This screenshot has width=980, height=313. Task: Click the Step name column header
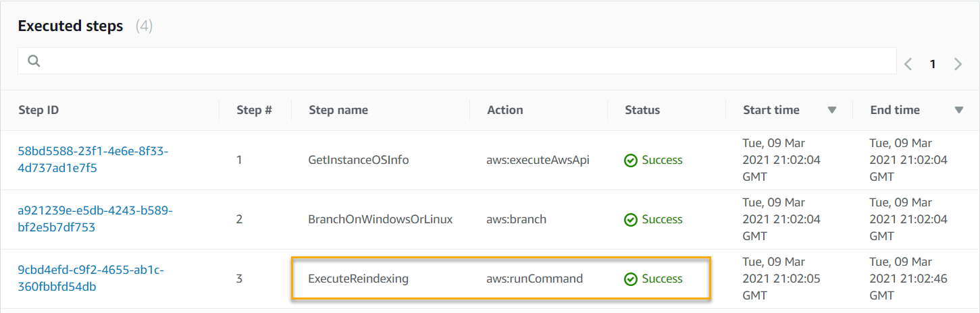click(338, 110)
